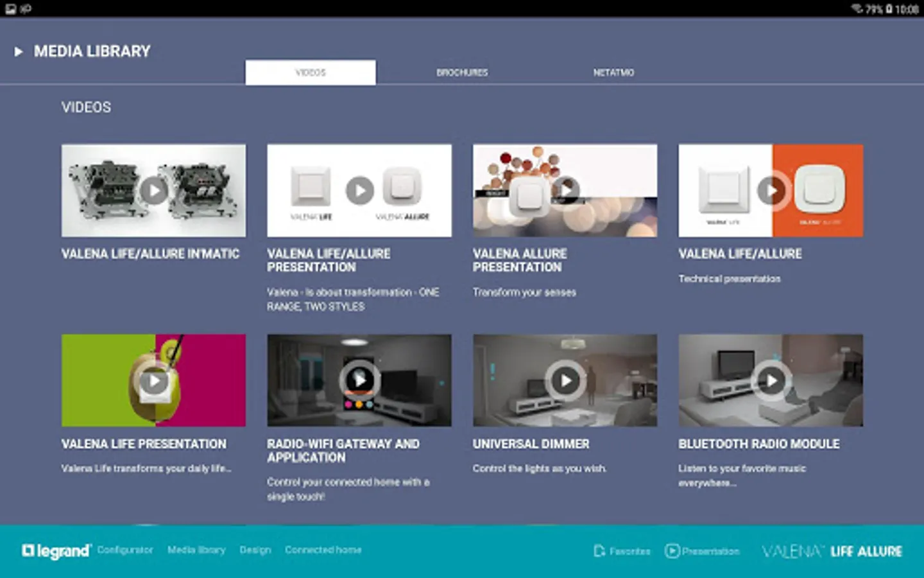This screenshot has height=578, width=924.
Task: Select the Radio-WiFi Gateway and Application title
Action: tap(343, 451)
